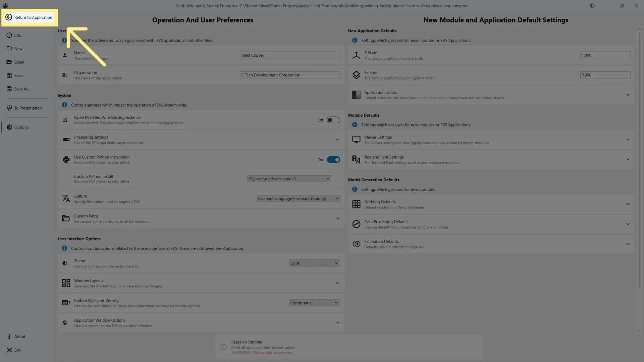The width and height of the screenshot is (644, 362).
Task: Expand Application Colors section chevron
Action: click(628, 95)
